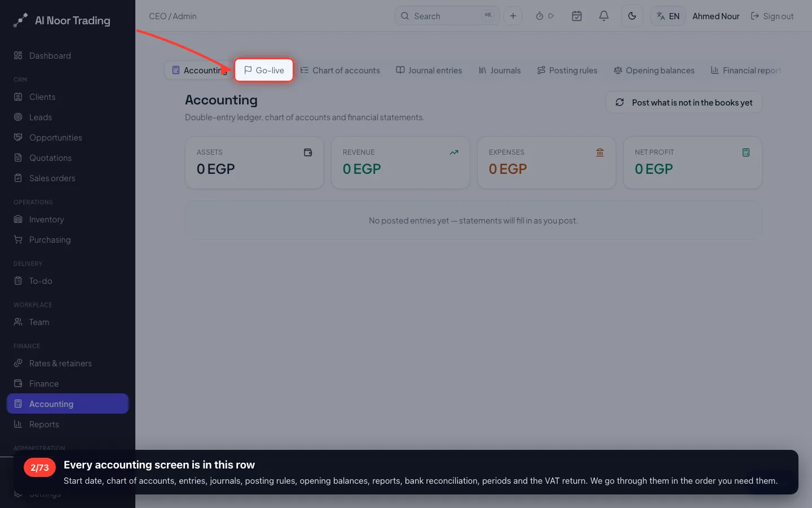Click the Expenses 0 EGP value
The height and width of the screenshot is (508, 812).
click(x=507, y=169)
